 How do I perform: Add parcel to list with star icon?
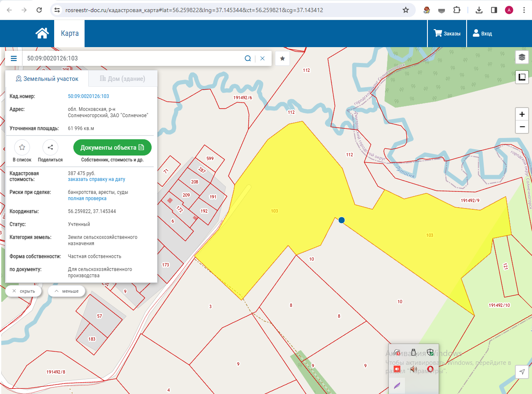[22, 147]
